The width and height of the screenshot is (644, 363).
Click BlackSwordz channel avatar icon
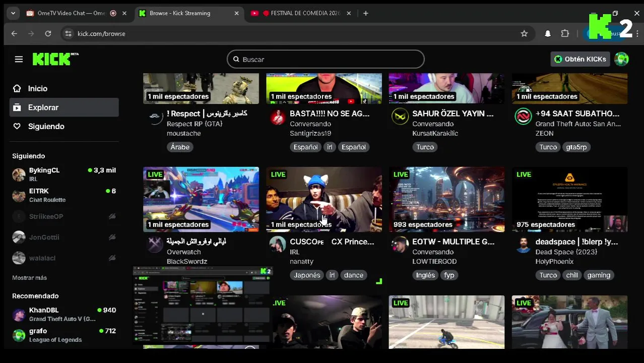pyautogui.click(x=155, y=245)
